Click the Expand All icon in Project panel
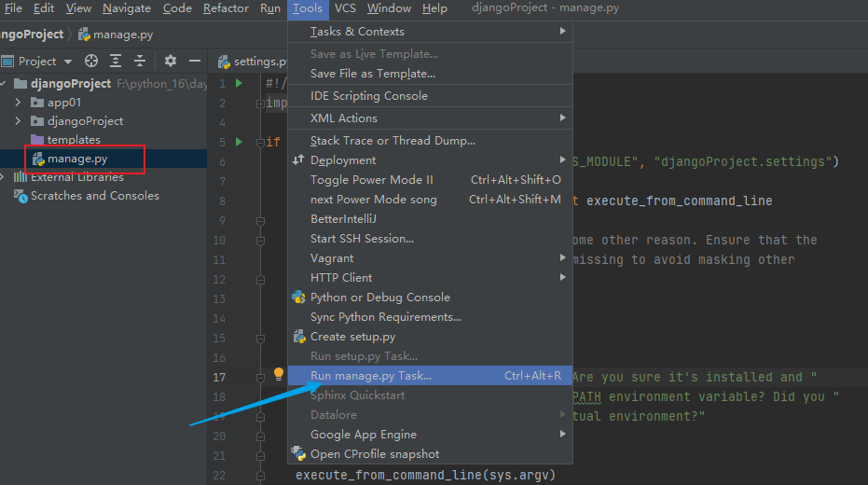Image resolution: width=868 pixels, height=485 pixels. [116, 61]
